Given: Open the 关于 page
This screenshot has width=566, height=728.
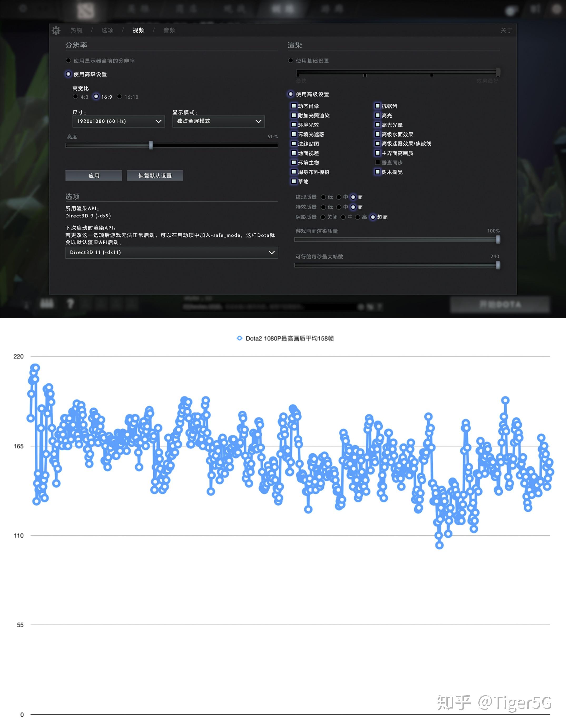Looking at the screenshot, I should [506, 30].
